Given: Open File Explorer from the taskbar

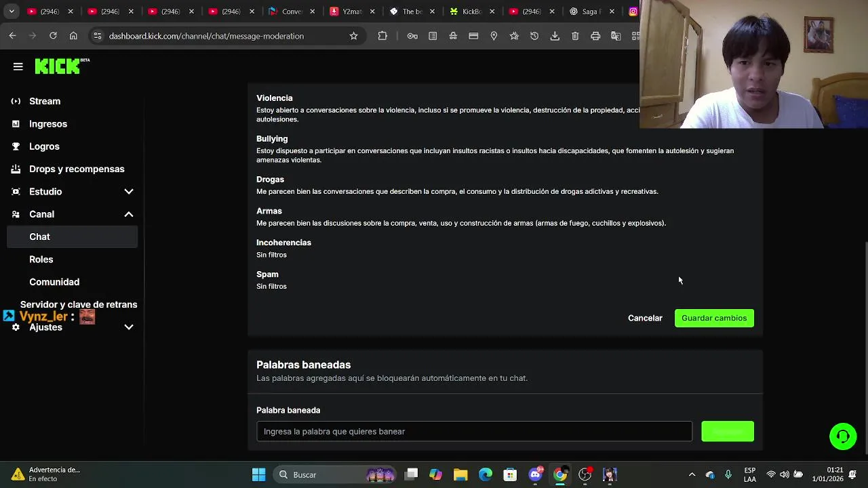Looking at the screenshot, I should 460,474.
